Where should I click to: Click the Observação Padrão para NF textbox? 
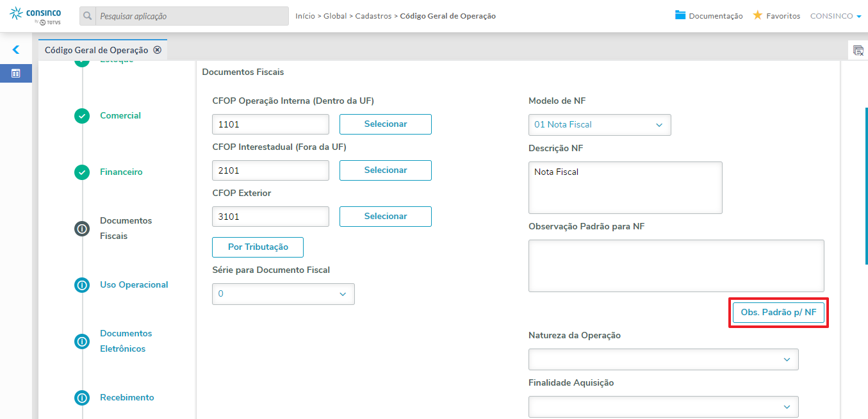tap(676, 266)
